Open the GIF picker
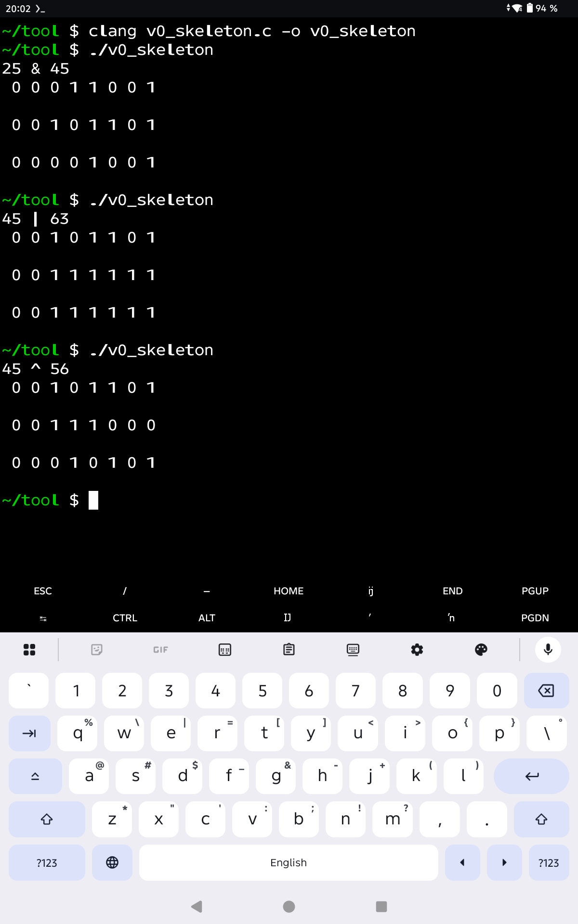The width and height of the screenshot is (578, 924). click(161, 650)
